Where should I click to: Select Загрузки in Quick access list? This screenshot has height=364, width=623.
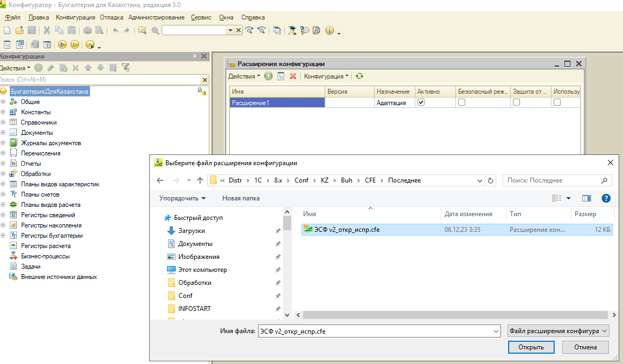tap(191, 231)
